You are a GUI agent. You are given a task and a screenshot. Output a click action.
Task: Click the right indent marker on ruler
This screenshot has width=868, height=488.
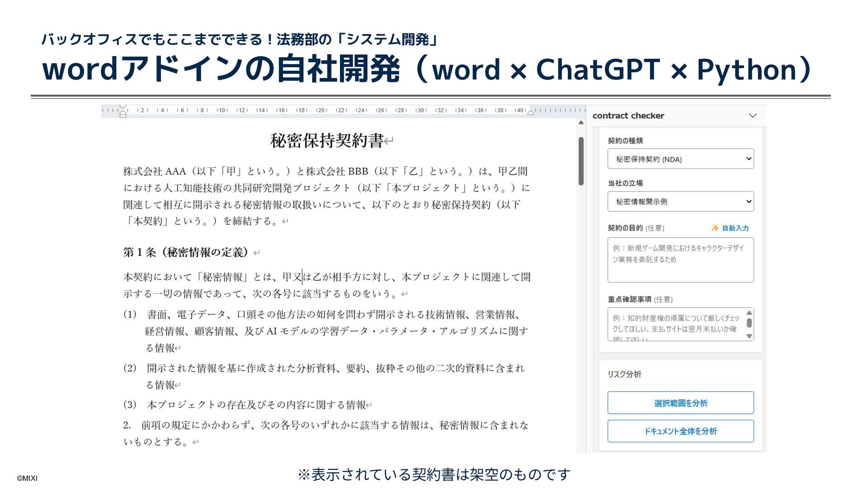pos(531,112)
